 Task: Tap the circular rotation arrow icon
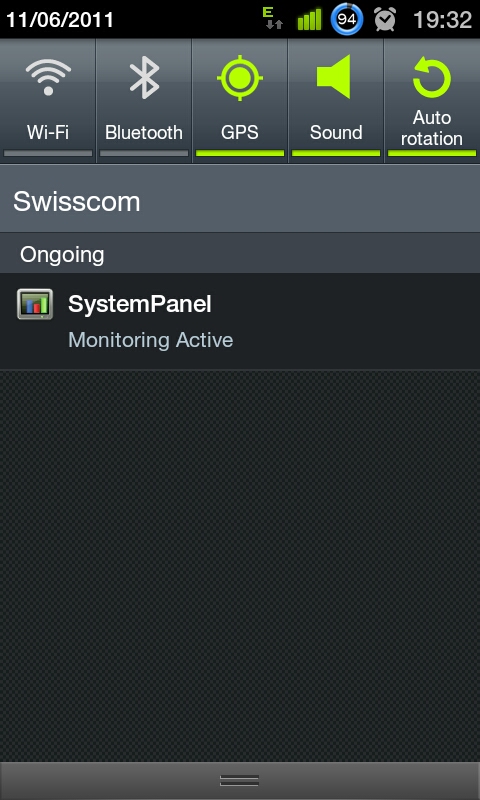tap(432, 77)
